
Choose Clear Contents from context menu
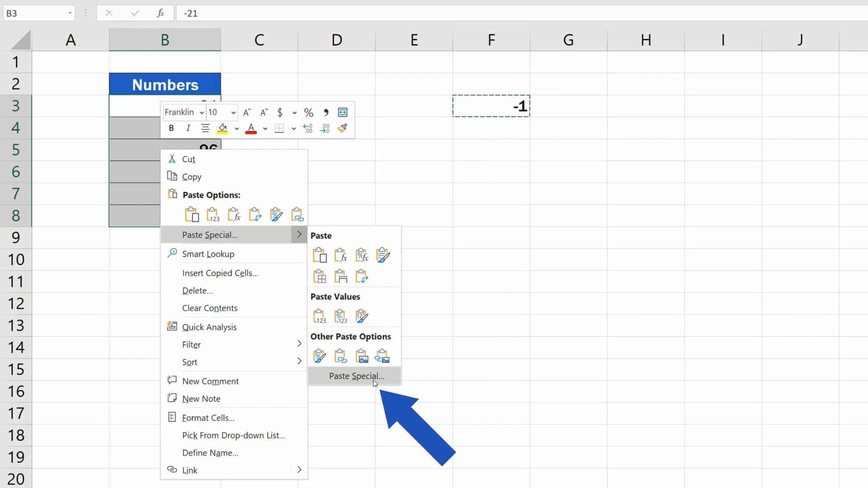click(x=234, y=308)
